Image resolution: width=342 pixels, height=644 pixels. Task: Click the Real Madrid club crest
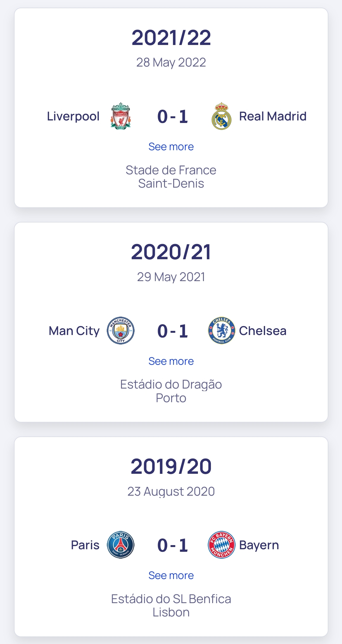coord(221,116)
